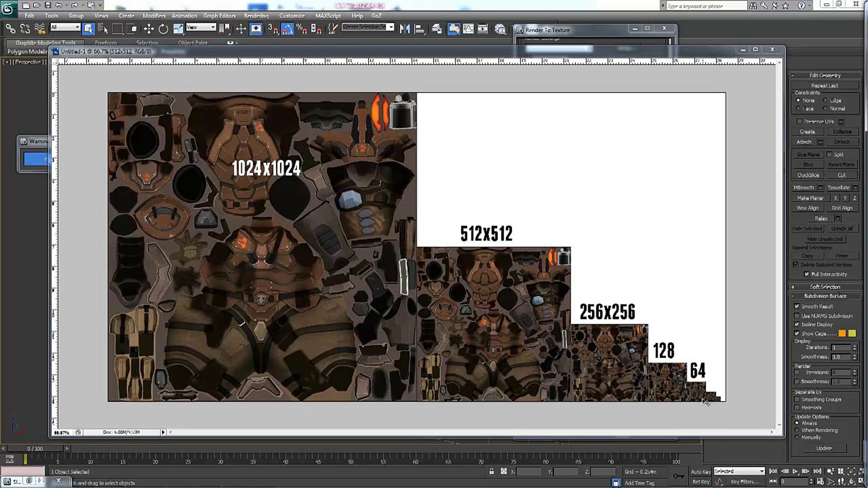Uncheck the Smooth Result checkbox
Image resolution: width=868 pixels, height=488 pixels.
[x=797, y=306]
